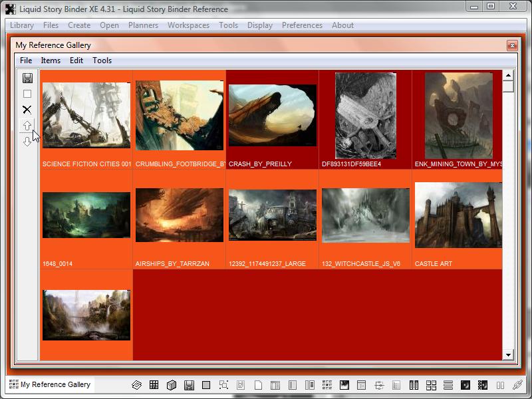Expand the Workspaces menu
Image resolution: width=532 pixels, height=399 pixels.
[188, 25]
